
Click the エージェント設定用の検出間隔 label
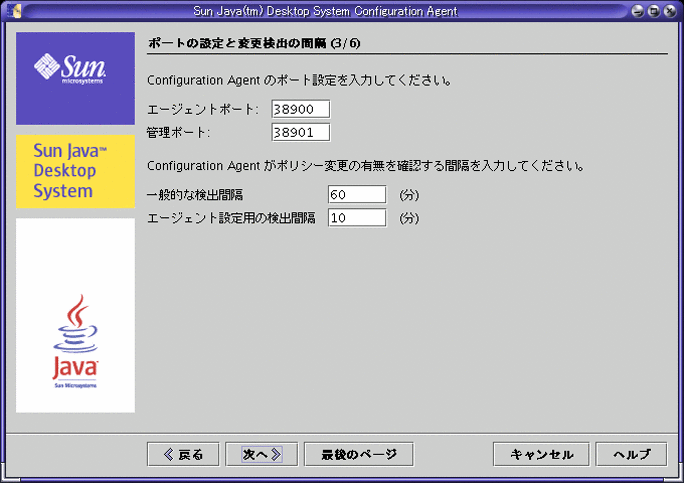[231, 218]
